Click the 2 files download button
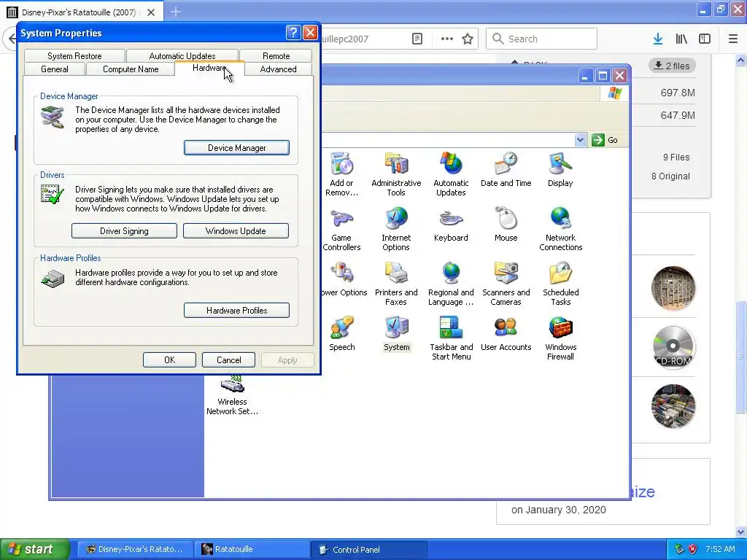 click(x=672, y=66)
